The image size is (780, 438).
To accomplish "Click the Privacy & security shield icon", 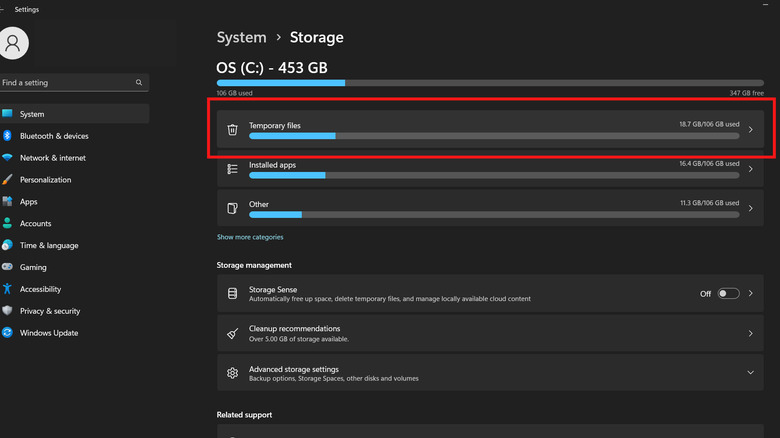I will [x=7, y=311].
